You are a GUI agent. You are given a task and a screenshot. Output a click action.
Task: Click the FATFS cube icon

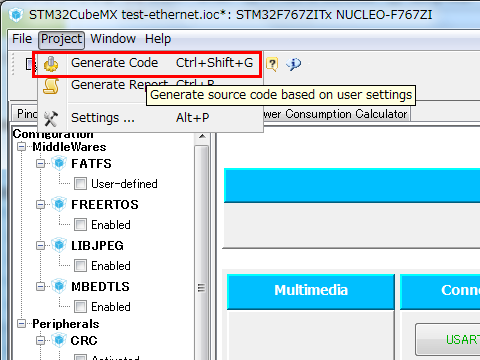point(59,163)
